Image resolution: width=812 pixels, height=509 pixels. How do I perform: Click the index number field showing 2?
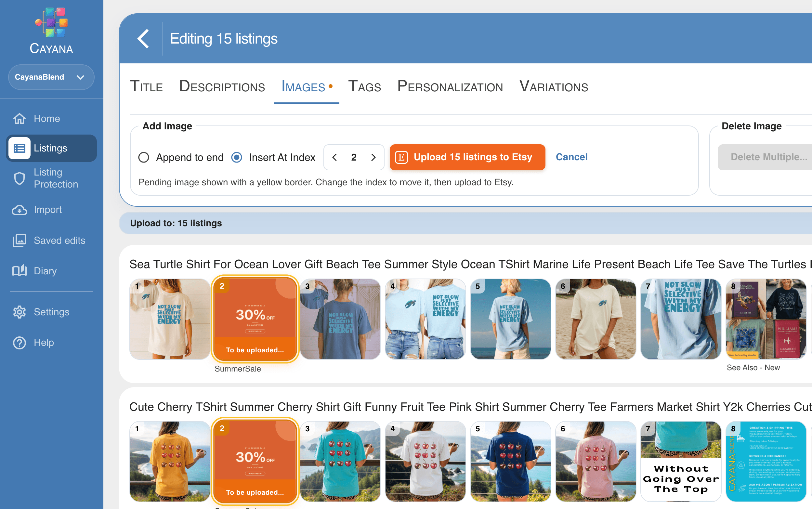(x=354, y=157)
